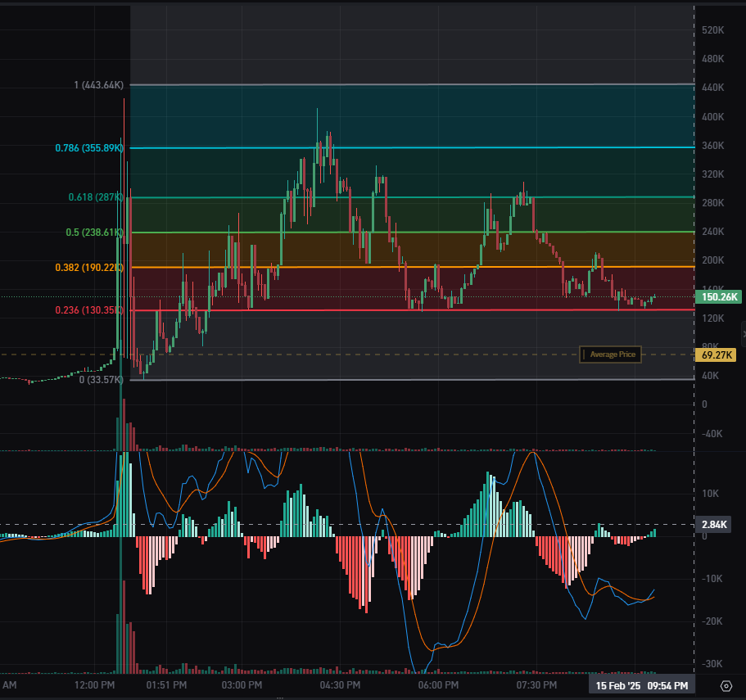Image resolution: width=746 pixels, height=700 pixels.
Task: Click the 480K price axis label
Action: tap(712, 58)
